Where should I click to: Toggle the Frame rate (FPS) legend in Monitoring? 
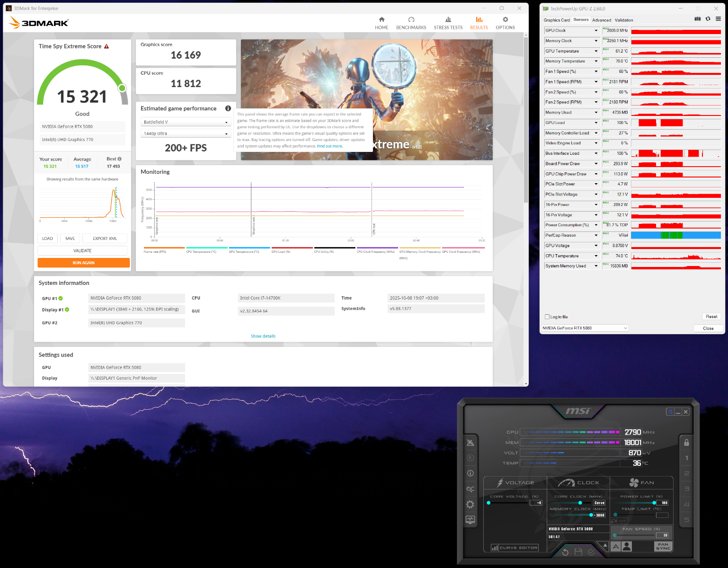164,250
